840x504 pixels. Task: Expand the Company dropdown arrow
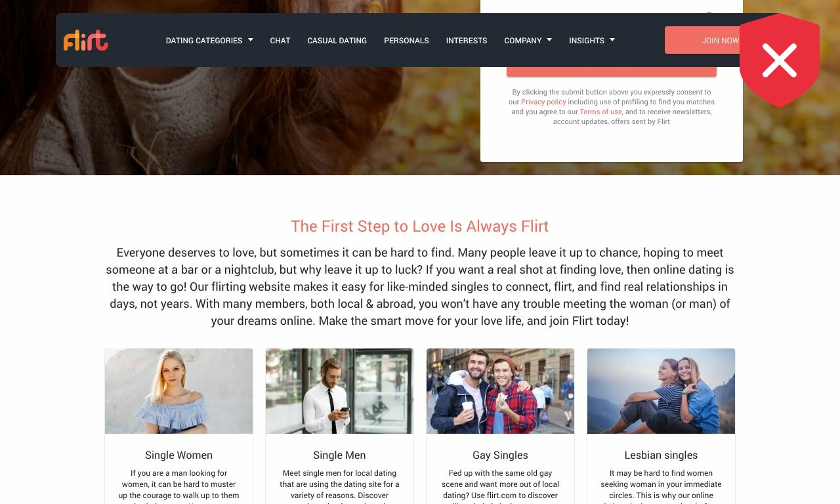(549, 40)
